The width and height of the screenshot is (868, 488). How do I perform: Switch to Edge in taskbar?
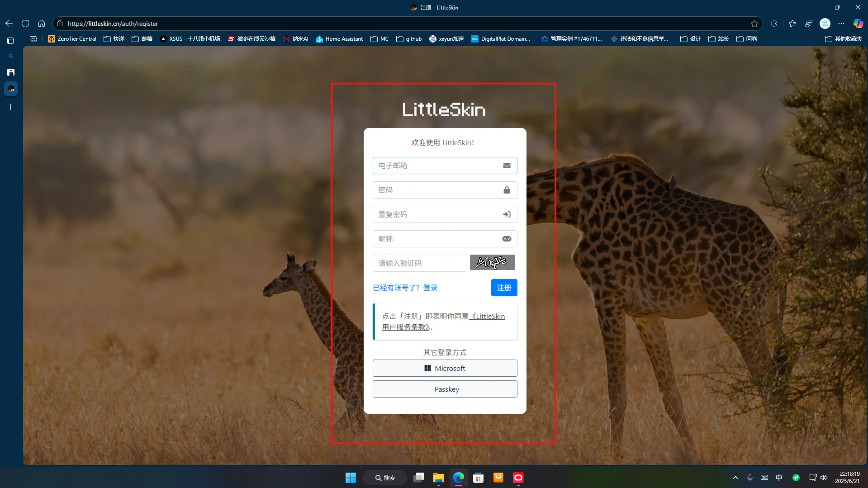[458, 478]
